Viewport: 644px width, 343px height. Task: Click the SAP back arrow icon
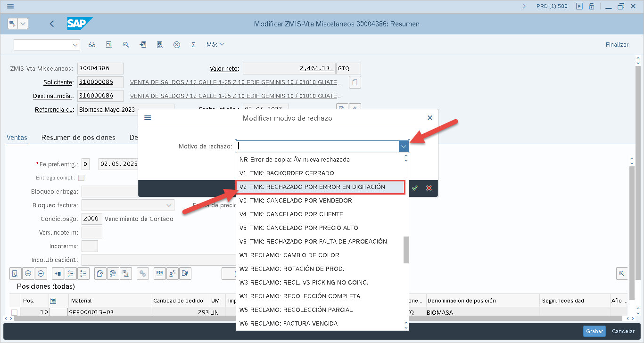[x=52, y=24]
